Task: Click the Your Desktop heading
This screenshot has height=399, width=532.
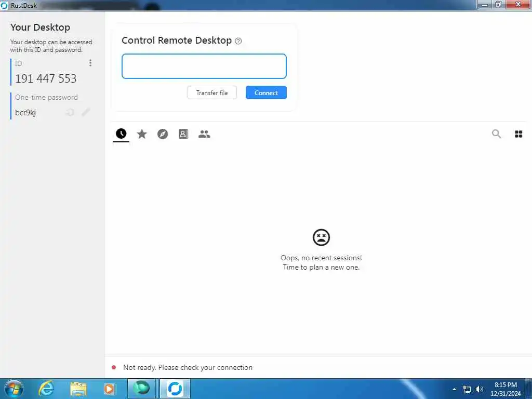Action: [x=41, y=27]
